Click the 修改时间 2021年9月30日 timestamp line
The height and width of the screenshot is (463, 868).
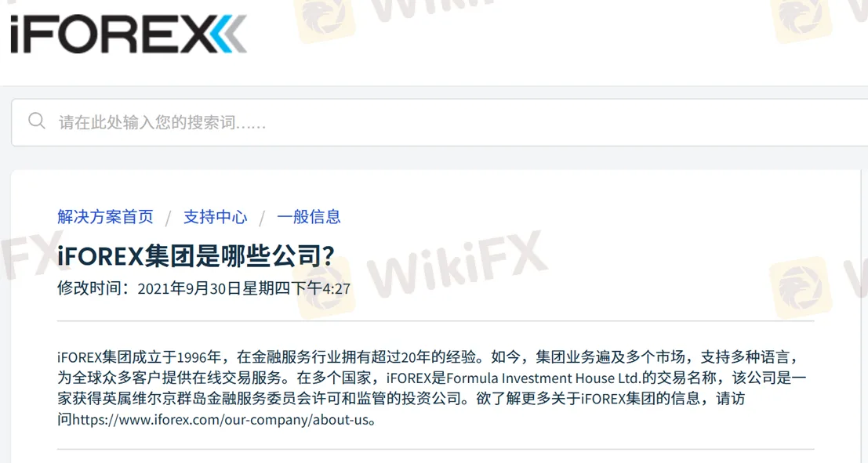(204, 288)
